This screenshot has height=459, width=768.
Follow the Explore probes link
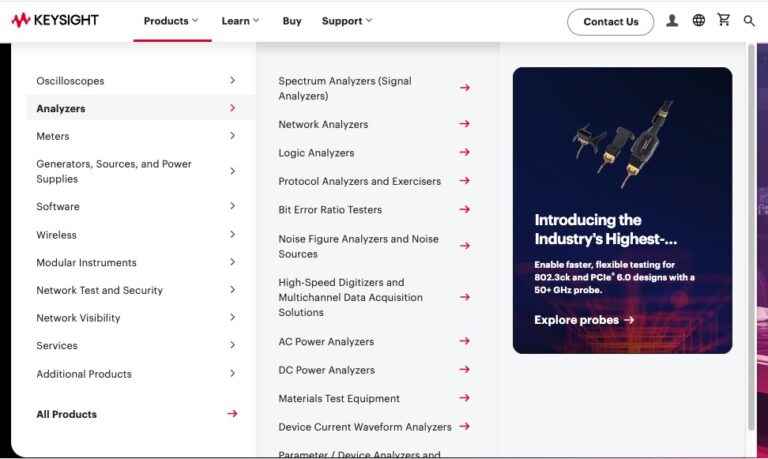click(x=584, y=320)
